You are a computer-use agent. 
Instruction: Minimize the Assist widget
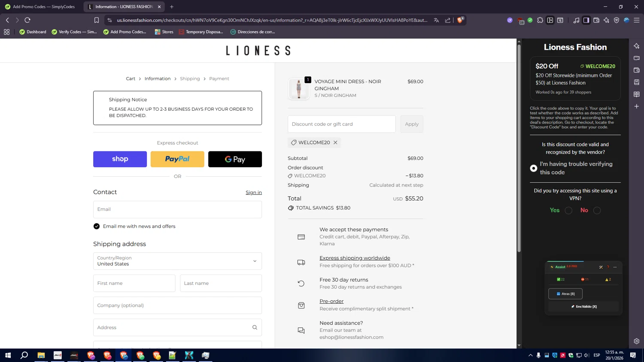615,267
